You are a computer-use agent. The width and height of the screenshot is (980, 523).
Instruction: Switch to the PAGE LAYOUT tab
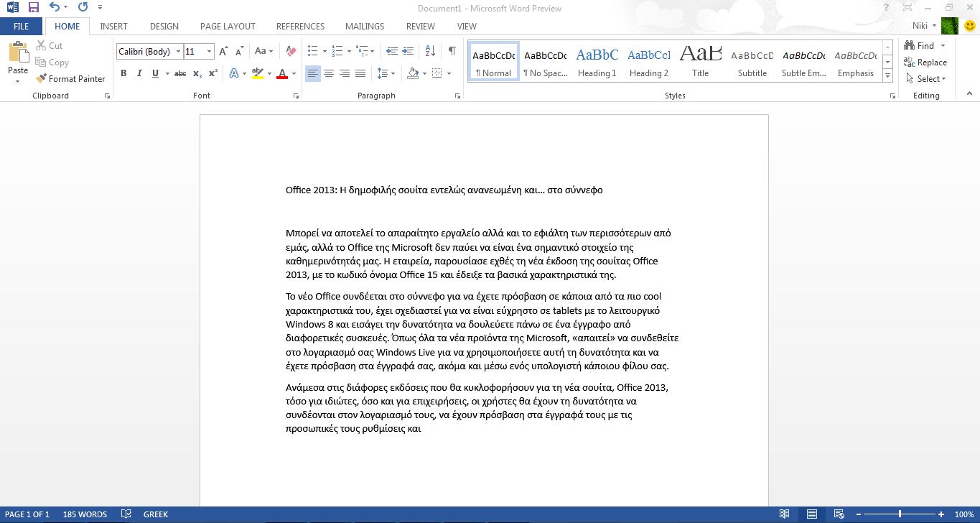pos(228,26)
